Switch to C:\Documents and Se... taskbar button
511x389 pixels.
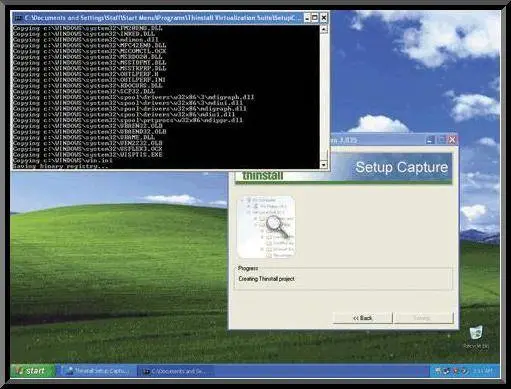click(174, 371)
